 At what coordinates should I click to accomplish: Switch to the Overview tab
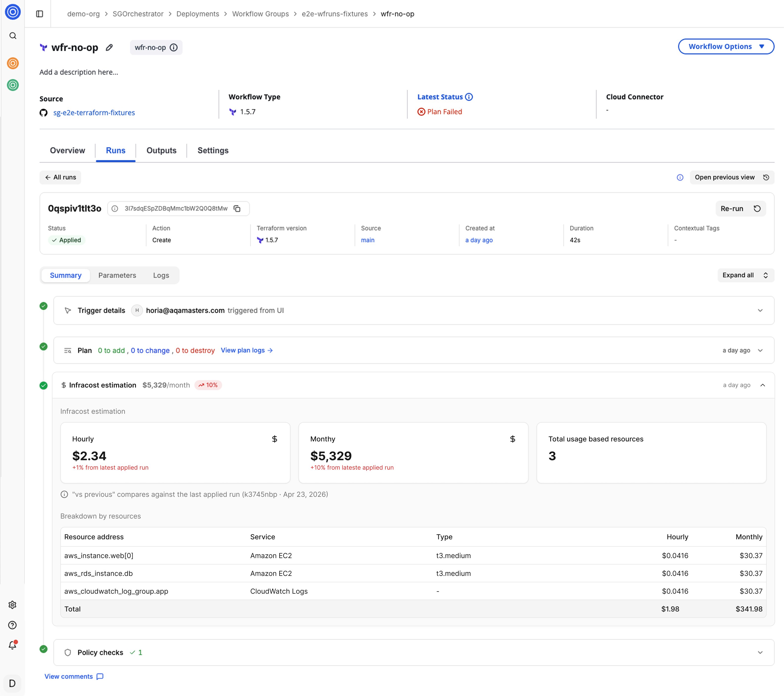tap(68, 151)
